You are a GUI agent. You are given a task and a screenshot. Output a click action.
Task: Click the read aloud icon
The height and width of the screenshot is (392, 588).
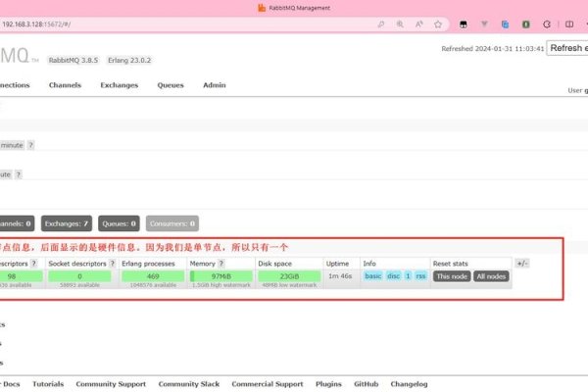[x=418, y=24]
